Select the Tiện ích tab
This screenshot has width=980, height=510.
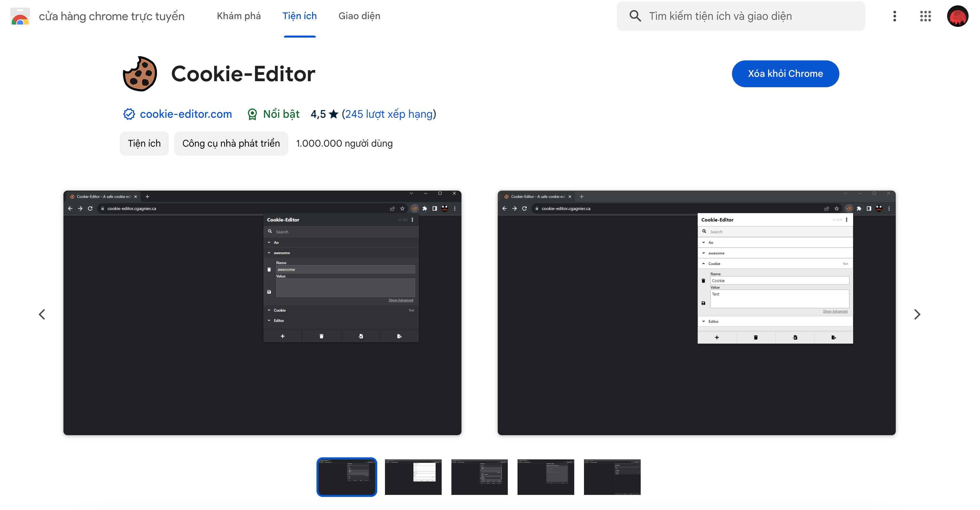tap(299, 16)
